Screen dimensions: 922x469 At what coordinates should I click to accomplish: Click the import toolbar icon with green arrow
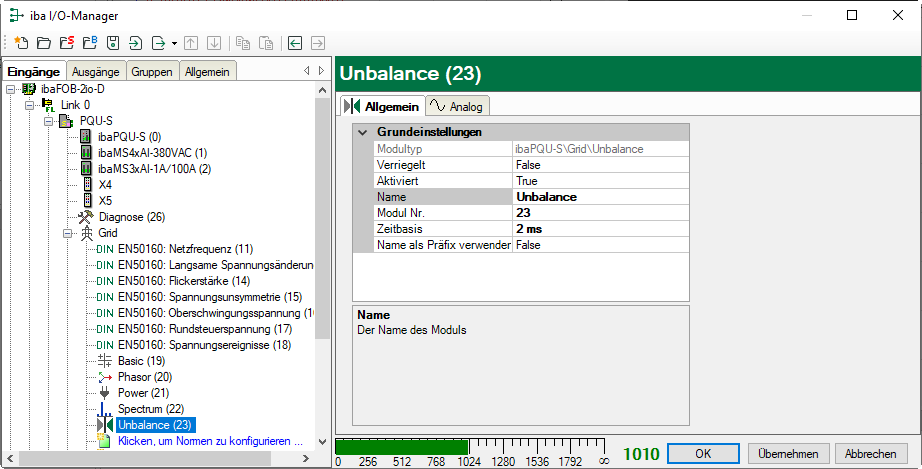135,43
